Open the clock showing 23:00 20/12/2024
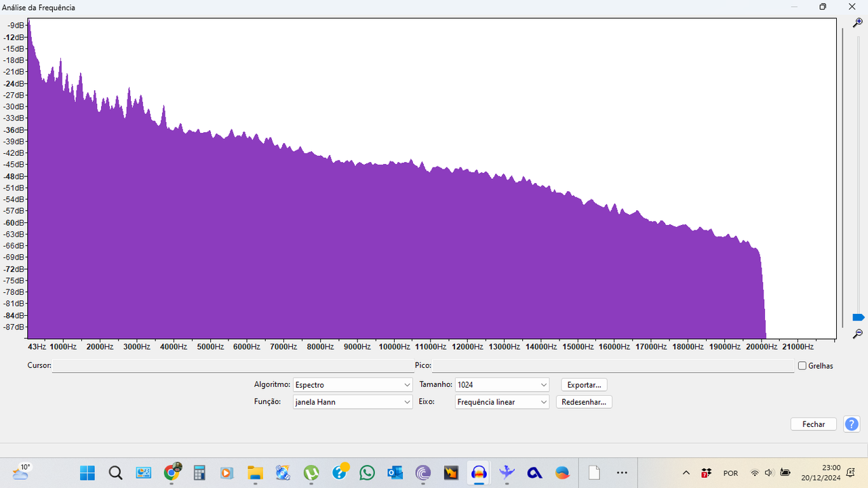The width and height of the screenshot is (868, 488). click(821, 472)
